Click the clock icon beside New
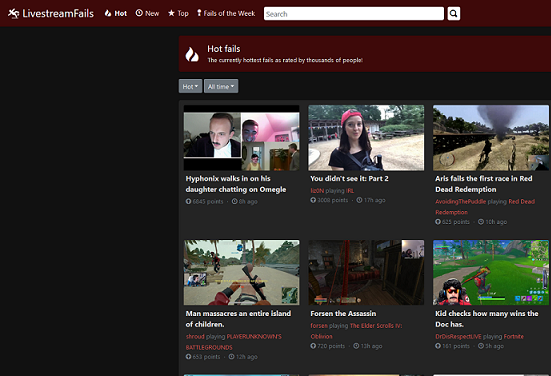Viewport: 551px width, 376px height. 139,13
